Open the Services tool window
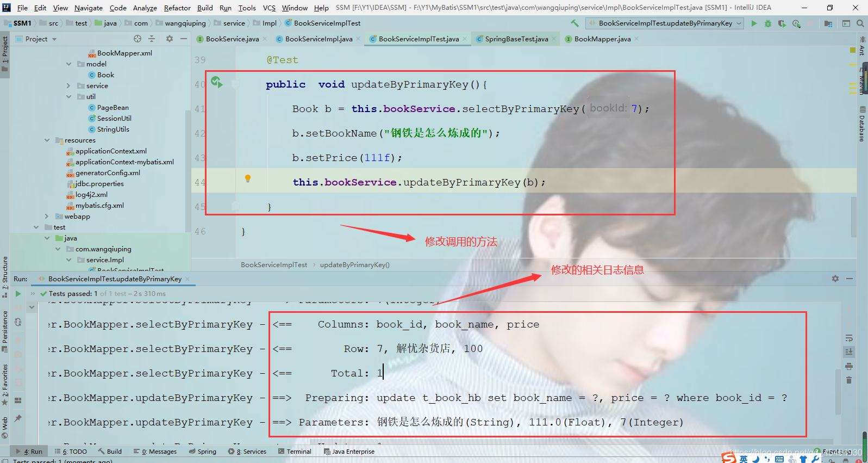 click(247, 452)
